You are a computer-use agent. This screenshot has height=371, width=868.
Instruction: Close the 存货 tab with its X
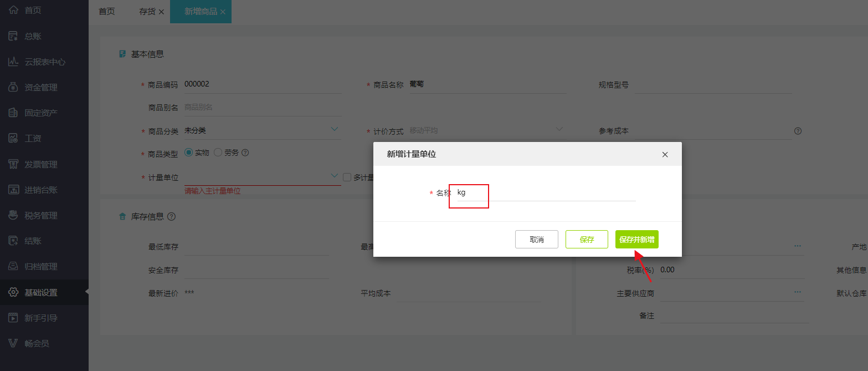(161, 12)
